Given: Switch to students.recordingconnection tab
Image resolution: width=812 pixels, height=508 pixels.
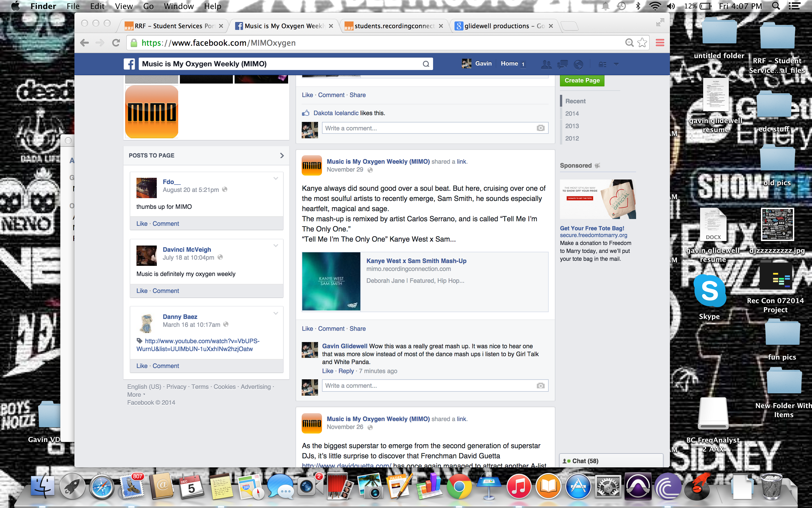Looking at the screenshot, I should (x=394, y=26).
